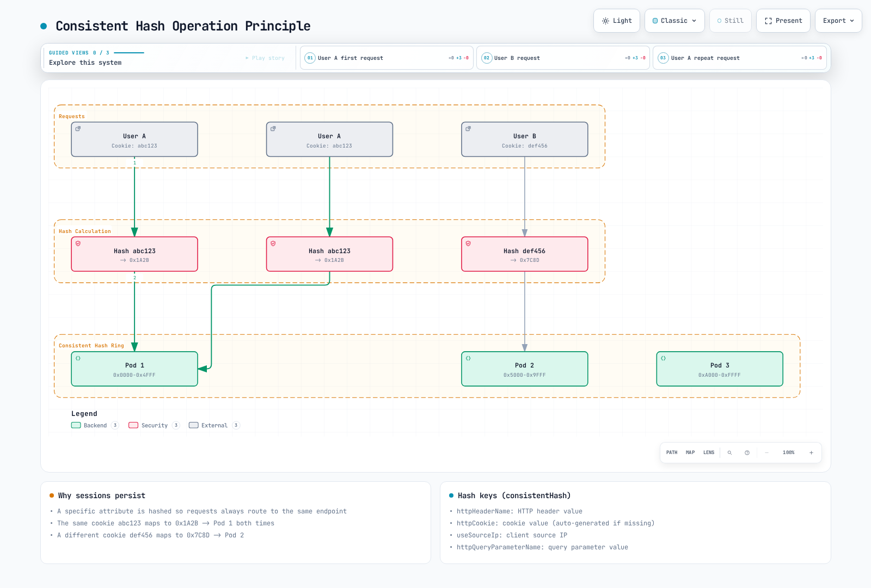Switch to MAP mode

pyautogui.click(x=690, y=452)
